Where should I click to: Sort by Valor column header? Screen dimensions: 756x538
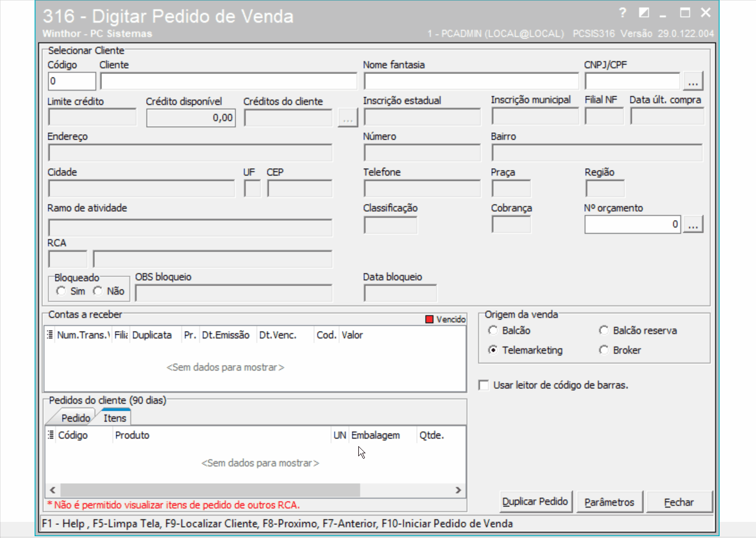pos(402,335)
